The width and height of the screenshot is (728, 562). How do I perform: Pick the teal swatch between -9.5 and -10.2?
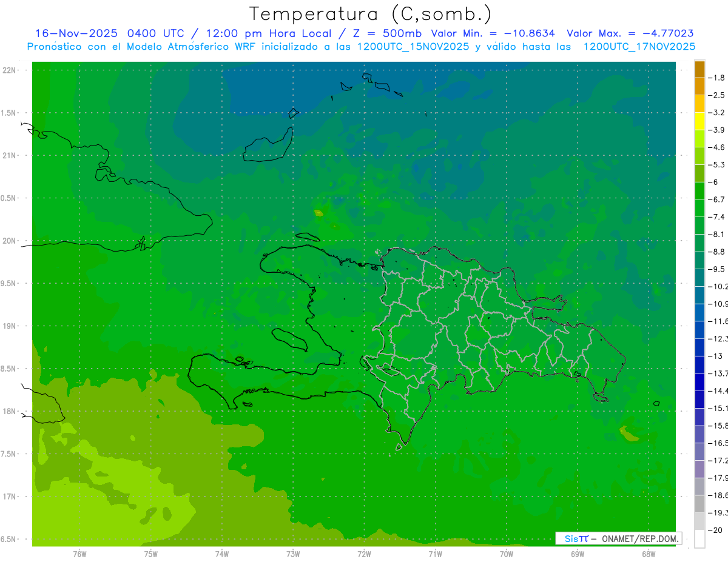699,278
